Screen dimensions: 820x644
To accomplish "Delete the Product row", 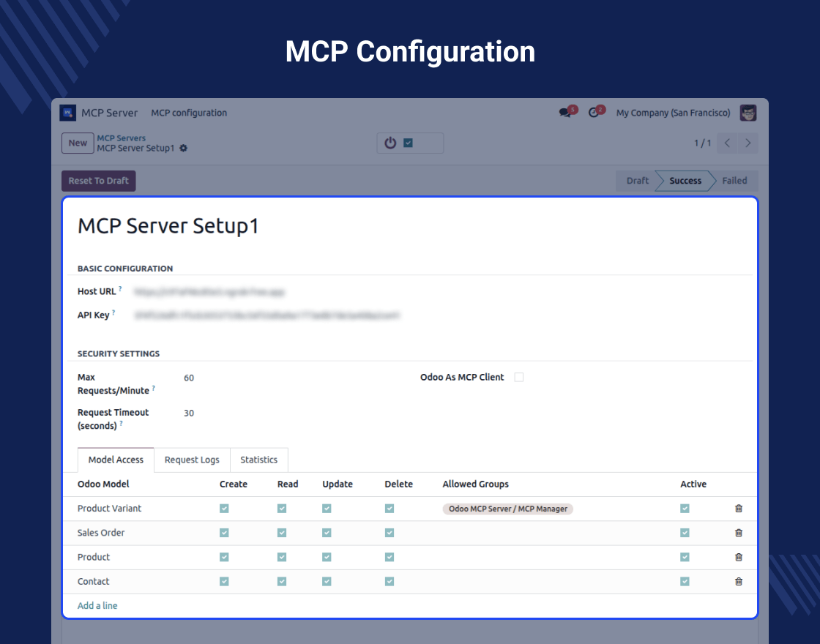I will click(739, 557).
